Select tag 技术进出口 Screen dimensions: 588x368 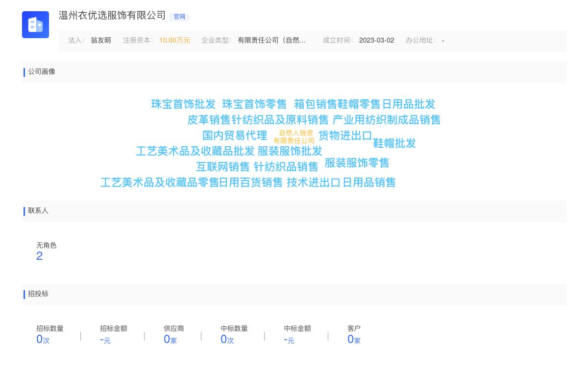coord(314,183)
